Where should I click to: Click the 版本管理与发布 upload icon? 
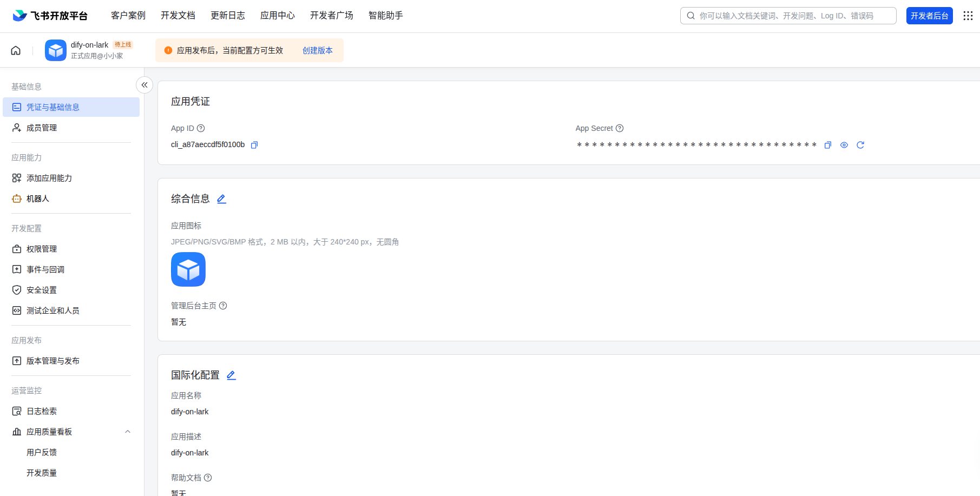[17, 361]
